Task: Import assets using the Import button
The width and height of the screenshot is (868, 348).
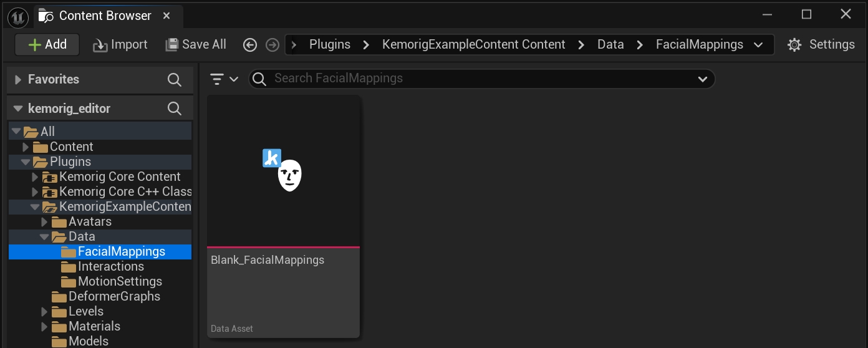Action: coord(120,45)
